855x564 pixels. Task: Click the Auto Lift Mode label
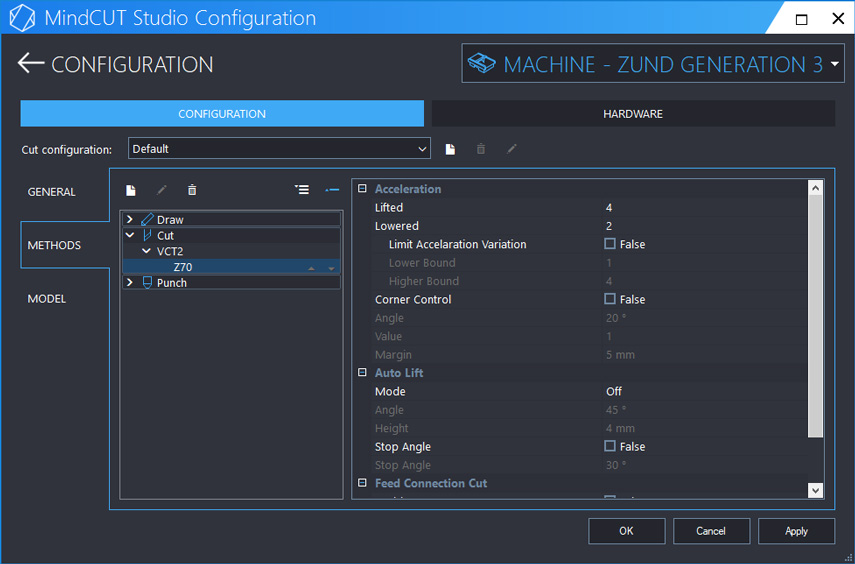pos(390,391)
